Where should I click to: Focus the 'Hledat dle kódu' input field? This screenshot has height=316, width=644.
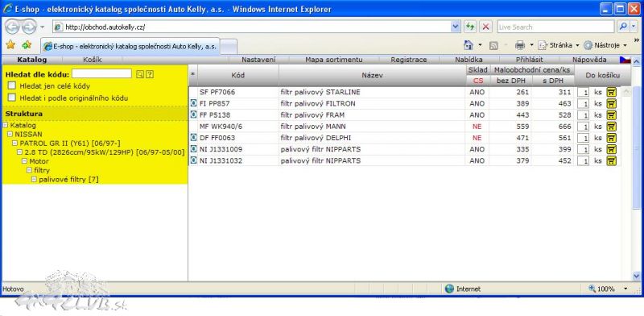[101, 73]
